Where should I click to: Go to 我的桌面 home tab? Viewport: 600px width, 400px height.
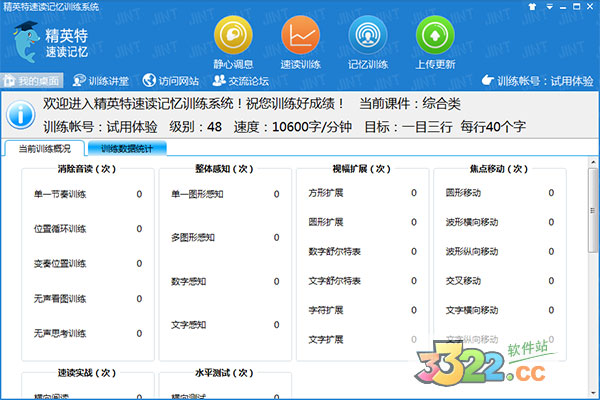(x=32, y=81)
